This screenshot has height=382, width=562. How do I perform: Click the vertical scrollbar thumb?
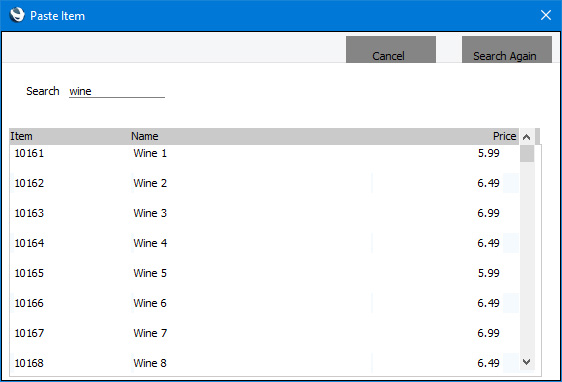click(x=527, y=153)
